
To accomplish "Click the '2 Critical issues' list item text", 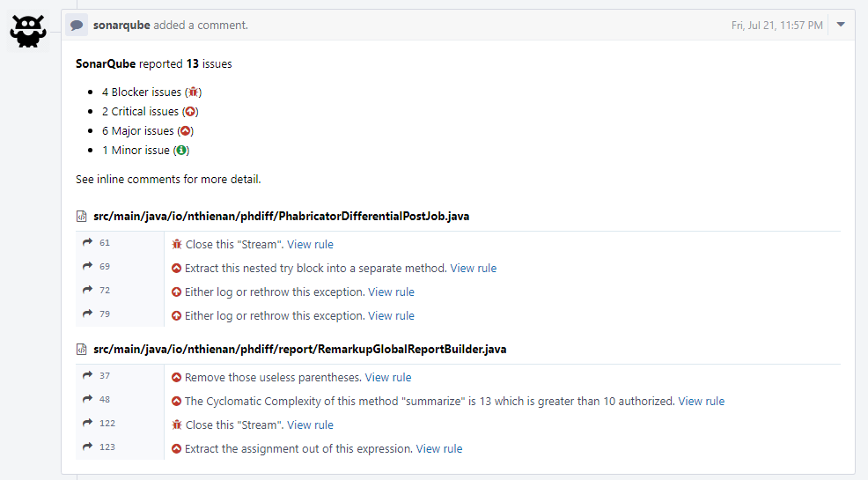I will tap(150, 111).
